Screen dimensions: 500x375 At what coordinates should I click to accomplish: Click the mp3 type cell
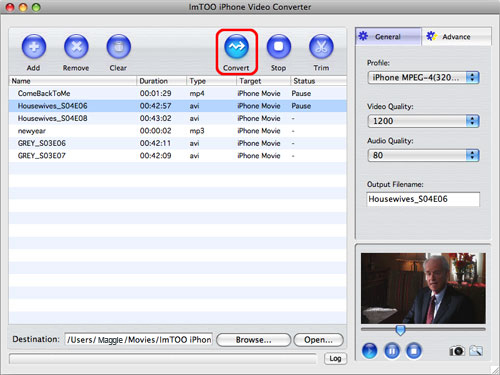click(197, 131)
